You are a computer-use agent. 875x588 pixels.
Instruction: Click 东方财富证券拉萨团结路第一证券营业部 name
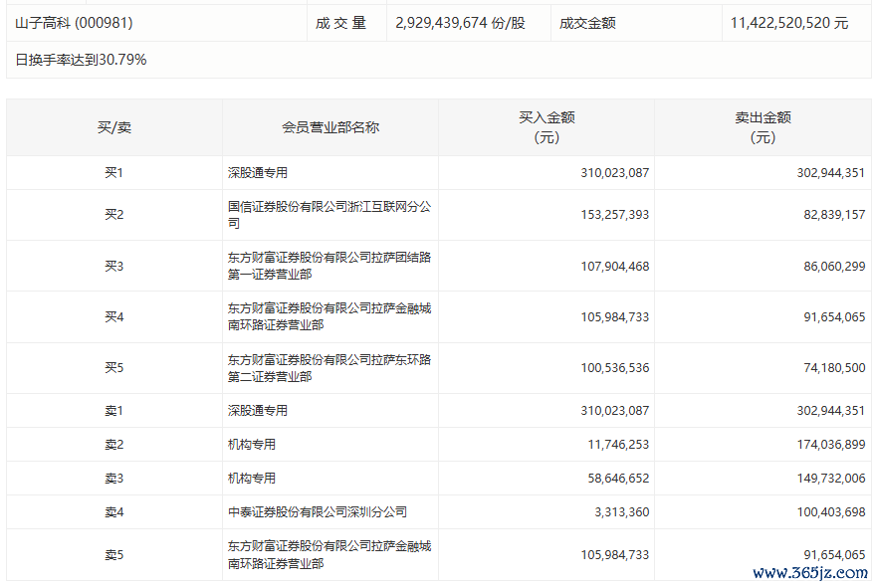click(329, 266)
